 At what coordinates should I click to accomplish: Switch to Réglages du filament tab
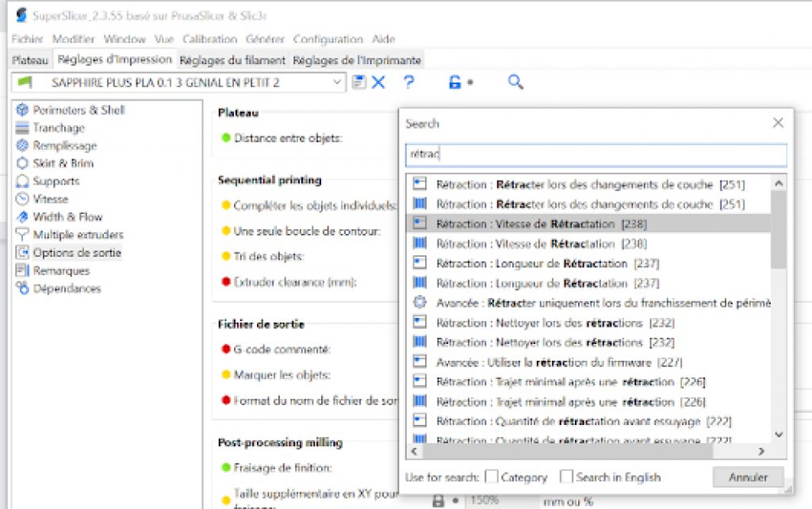(232, 60)
